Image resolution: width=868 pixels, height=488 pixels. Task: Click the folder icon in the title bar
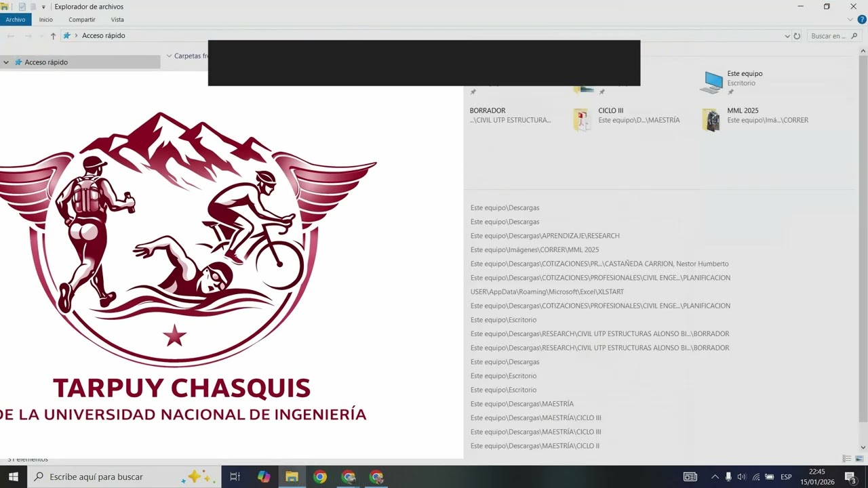4,7
